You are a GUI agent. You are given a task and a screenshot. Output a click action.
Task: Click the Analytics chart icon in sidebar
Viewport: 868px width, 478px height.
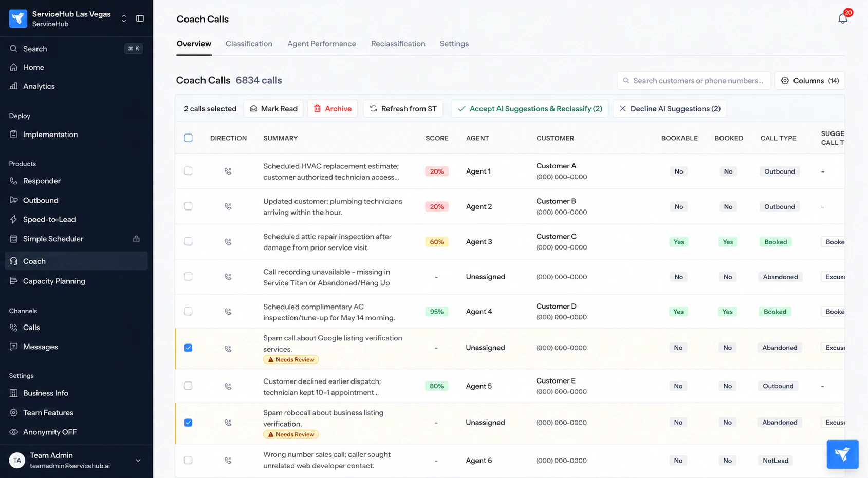[x=14, y=86]
